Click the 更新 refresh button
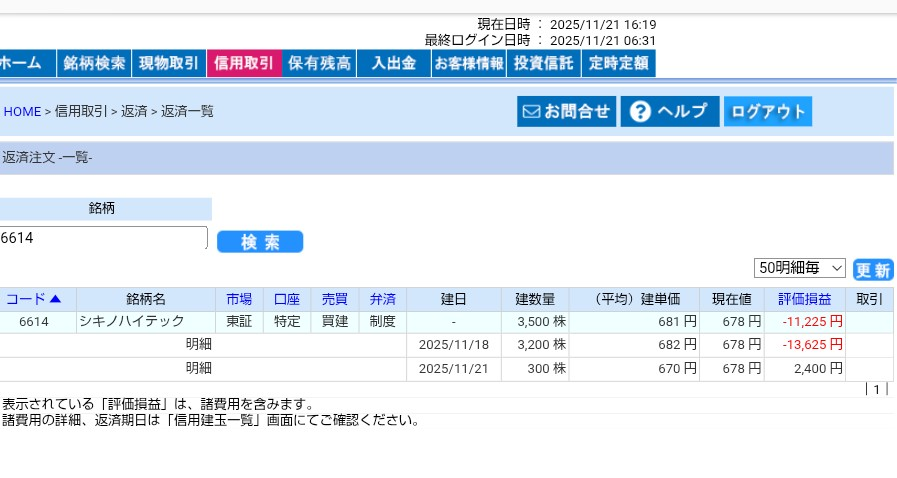 point(872,269)
